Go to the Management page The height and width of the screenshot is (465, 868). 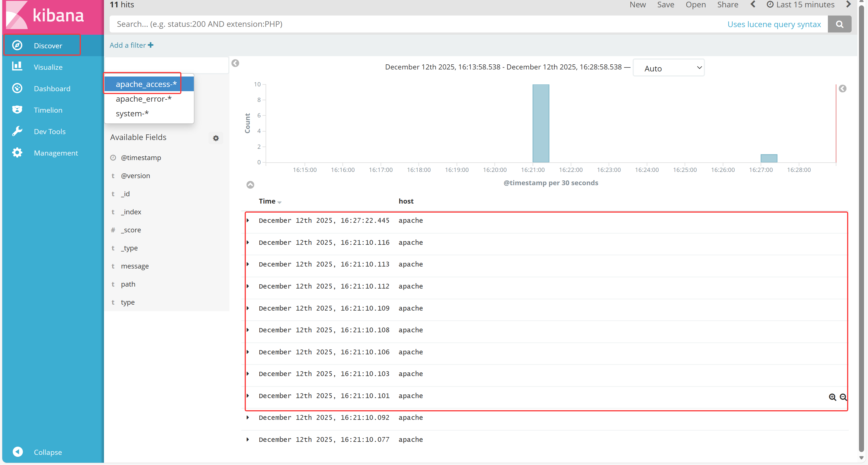[x=56, y=153]
